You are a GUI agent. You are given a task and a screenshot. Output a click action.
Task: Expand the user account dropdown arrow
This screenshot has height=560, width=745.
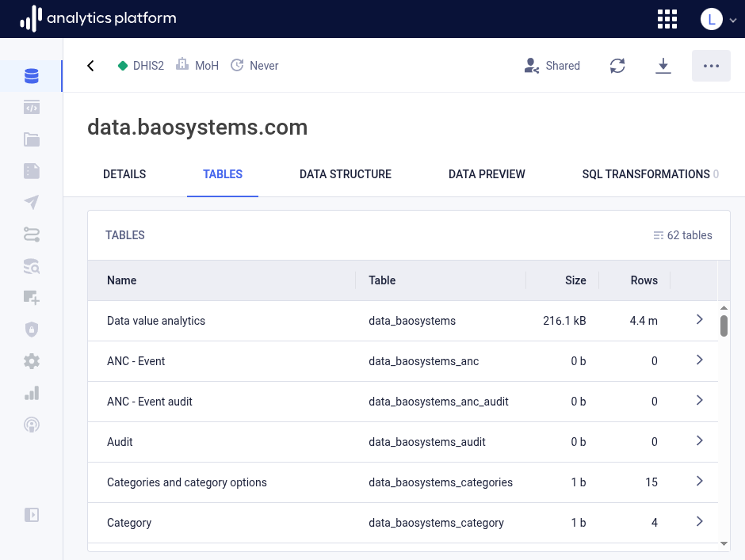(x=733, y=20)
